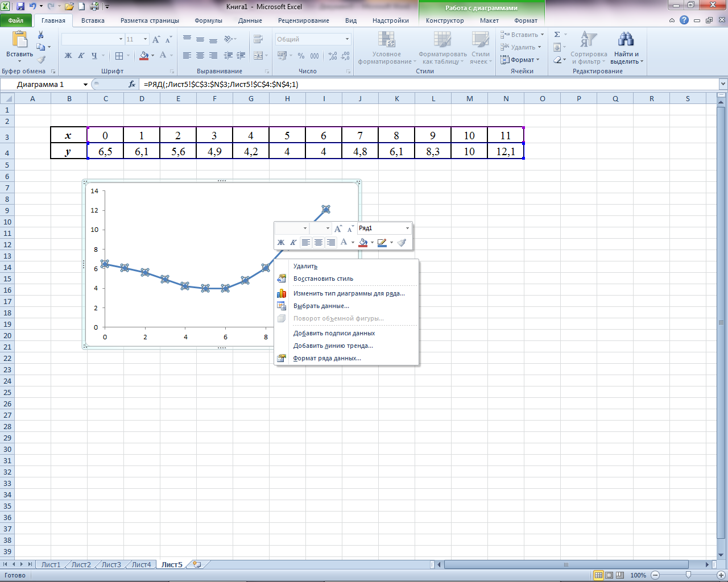Increase font size in mini toolbar
728x582 pixels.
338,228
